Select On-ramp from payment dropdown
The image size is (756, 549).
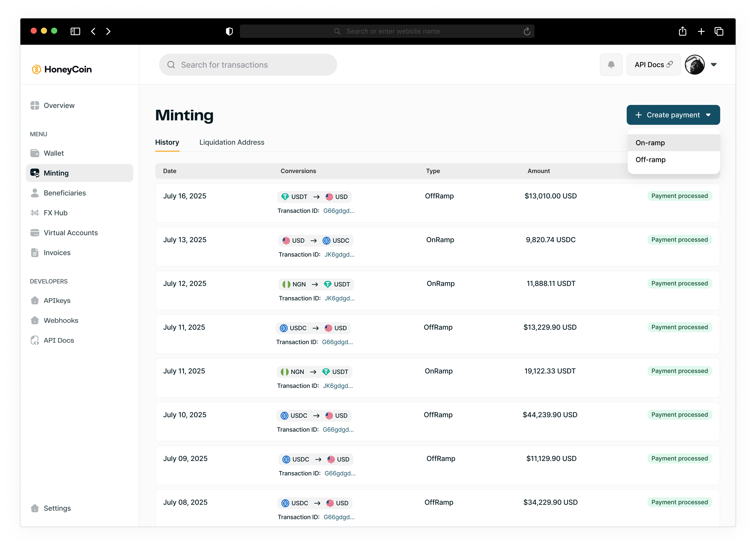click(650, 143)
